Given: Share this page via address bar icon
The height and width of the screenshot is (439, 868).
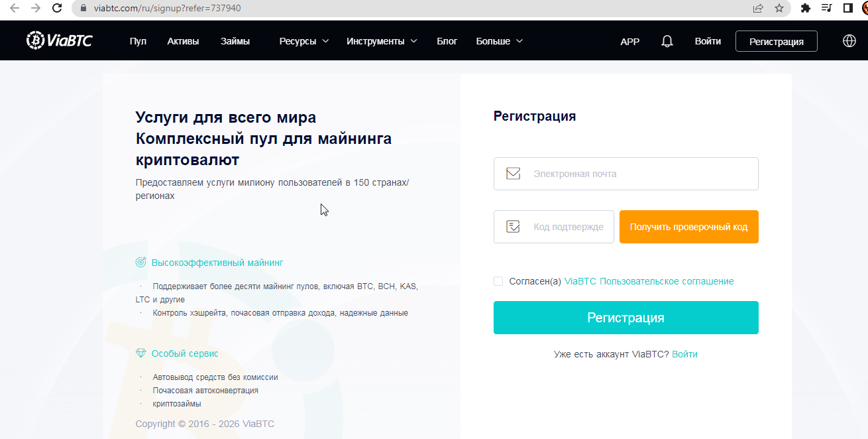Looking at the screenshot, I should 758,9.
